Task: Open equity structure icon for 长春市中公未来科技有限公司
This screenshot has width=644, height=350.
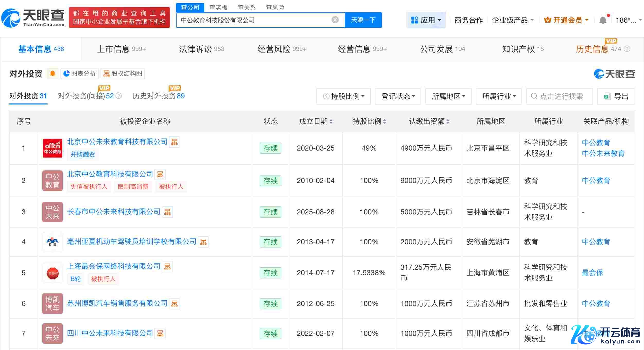Action: tap(167, 212)
